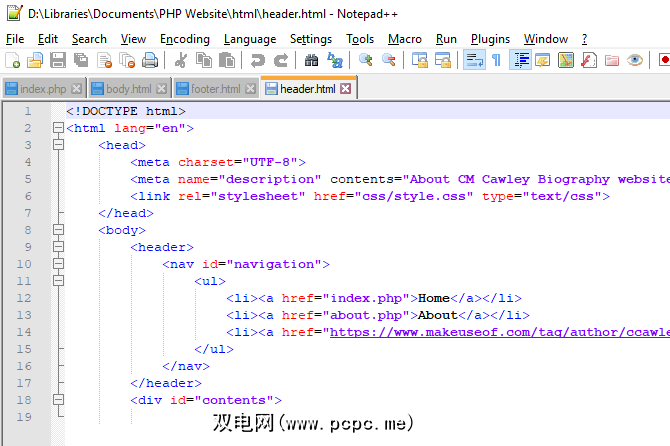Open the Document Map panel icon
The image size is (670, 446).
click(x=566, y=60)
